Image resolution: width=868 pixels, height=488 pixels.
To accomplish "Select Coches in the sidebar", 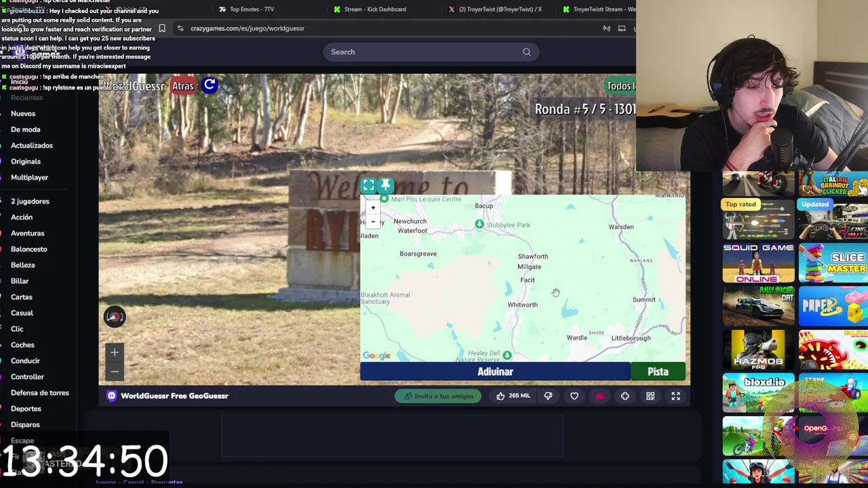I will tap(22, 345).
